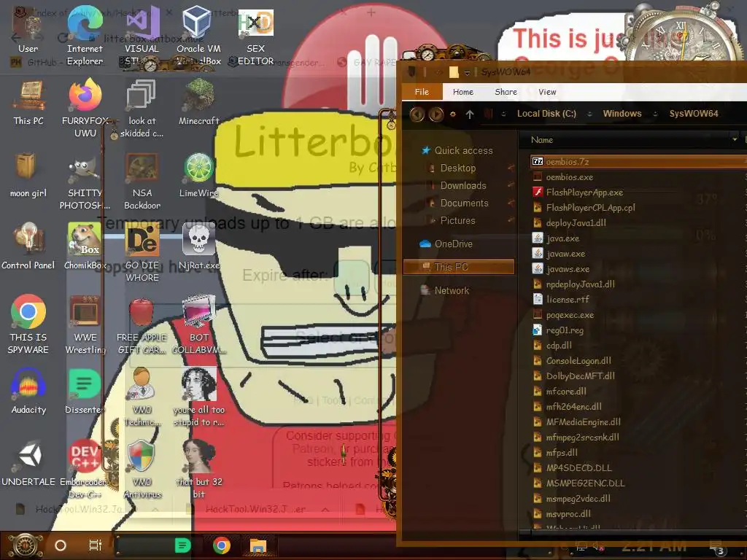Select file FlashPlayerApp.exe
Image resolution: width=747 pixels, height=560 pixels.
click(x=578, y=192)
